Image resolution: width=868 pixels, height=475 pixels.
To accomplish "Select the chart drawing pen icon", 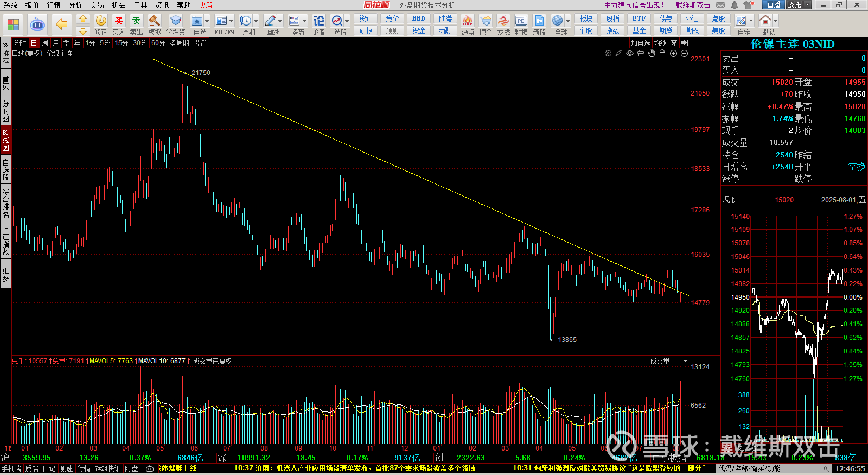I will (619, 53).
